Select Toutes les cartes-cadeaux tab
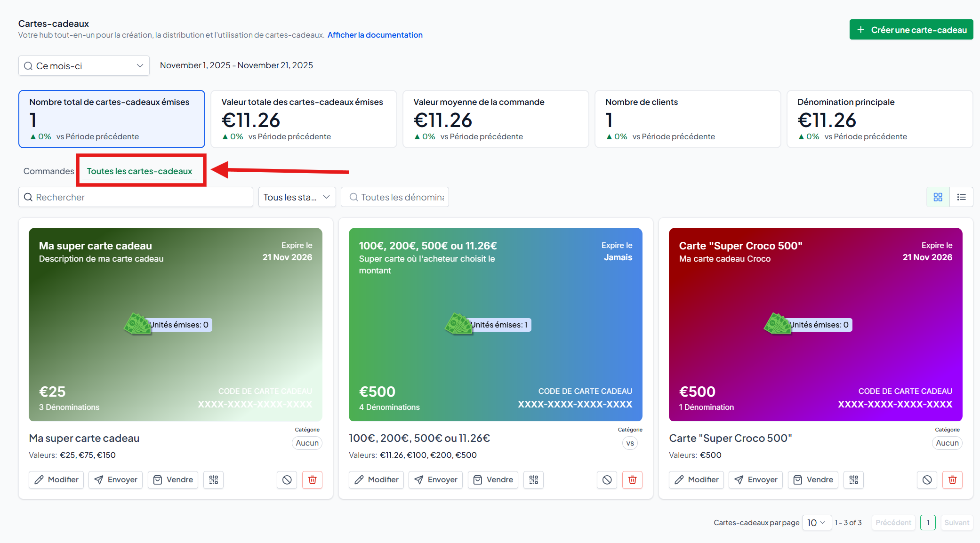Image resolution: width=980 pixels, height=543 pixels. point(139,171)
